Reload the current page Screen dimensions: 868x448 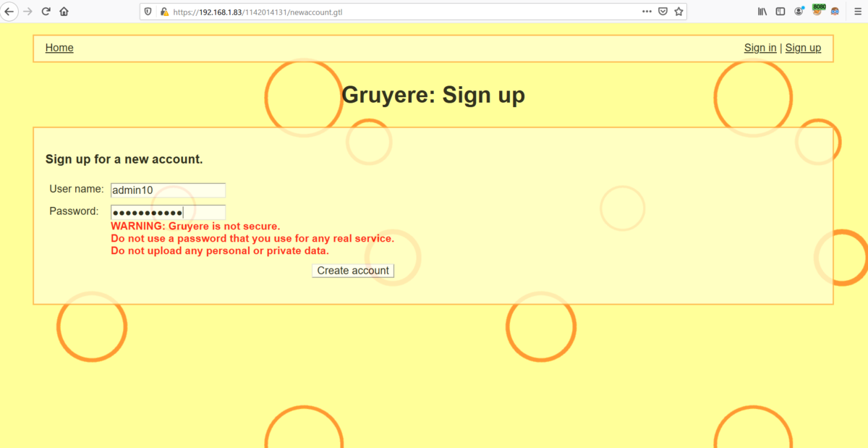[x=46, y=12]
